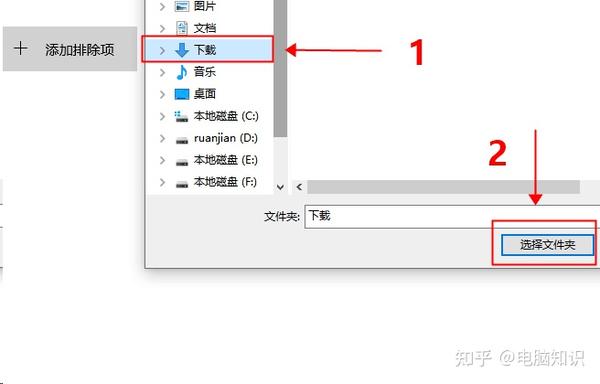
Task: Expand the ruanjian (D:) tree chevron
Action: pyautogui.click(x=162, y=138)
